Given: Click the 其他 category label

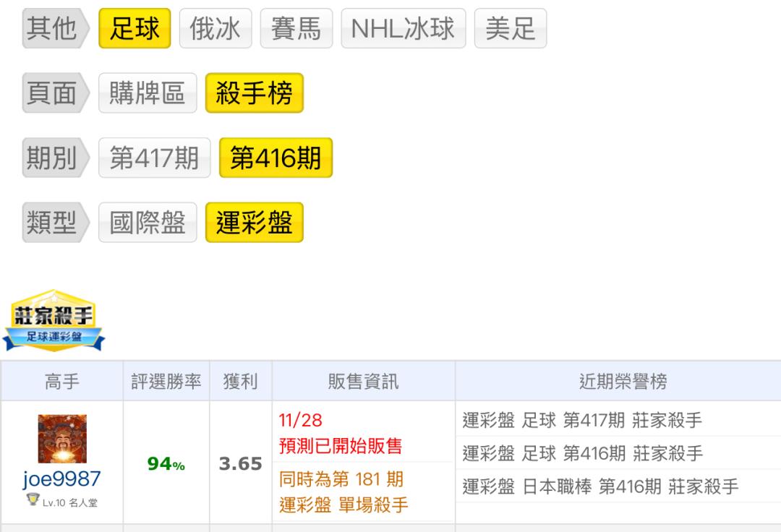Looking at the screenshot, I should click(x=56, y=28).
